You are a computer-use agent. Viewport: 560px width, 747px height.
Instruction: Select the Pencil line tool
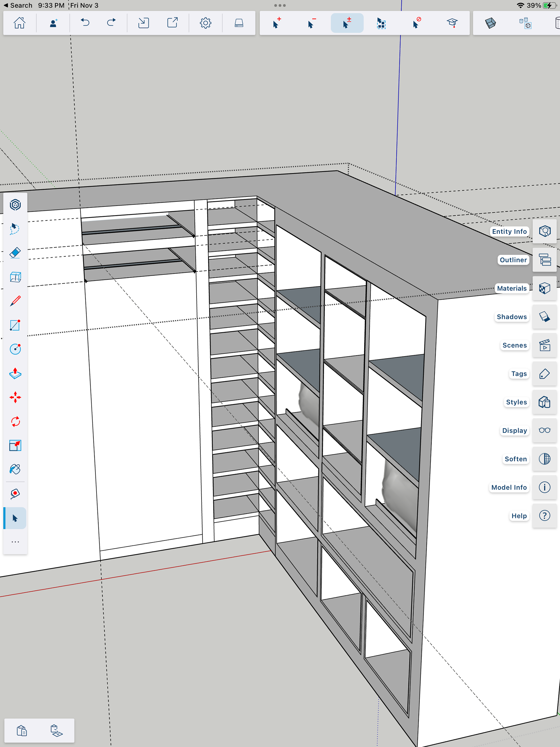[15, 301]
